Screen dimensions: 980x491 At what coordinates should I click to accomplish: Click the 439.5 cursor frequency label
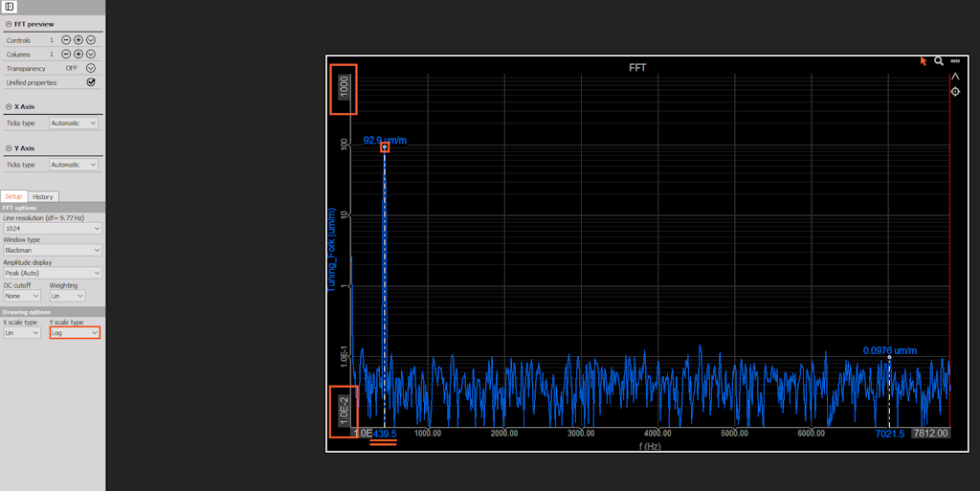(385, 434)
